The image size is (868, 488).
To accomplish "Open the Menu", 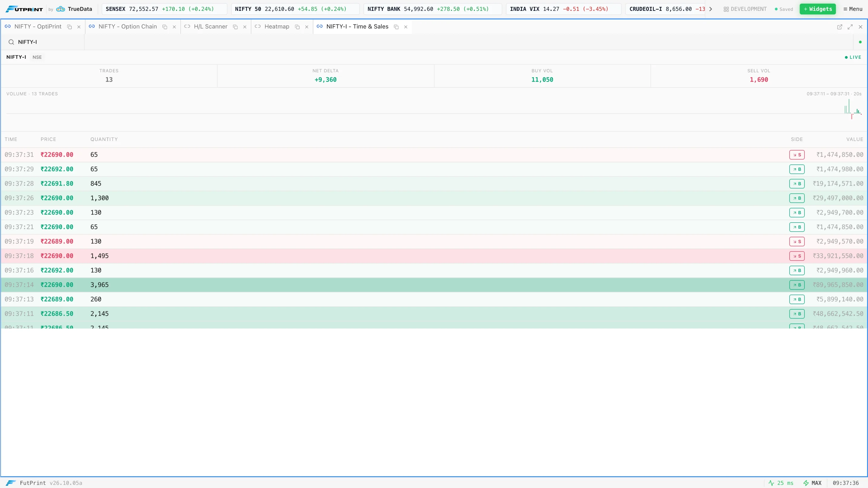I will 853,9.
